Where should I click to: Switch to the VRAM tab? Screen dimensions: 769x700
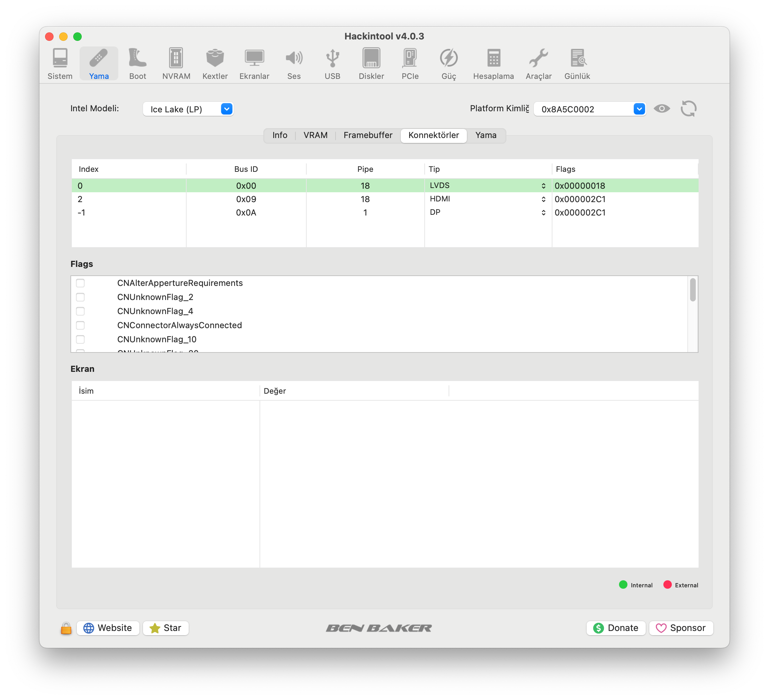(315, 136)
